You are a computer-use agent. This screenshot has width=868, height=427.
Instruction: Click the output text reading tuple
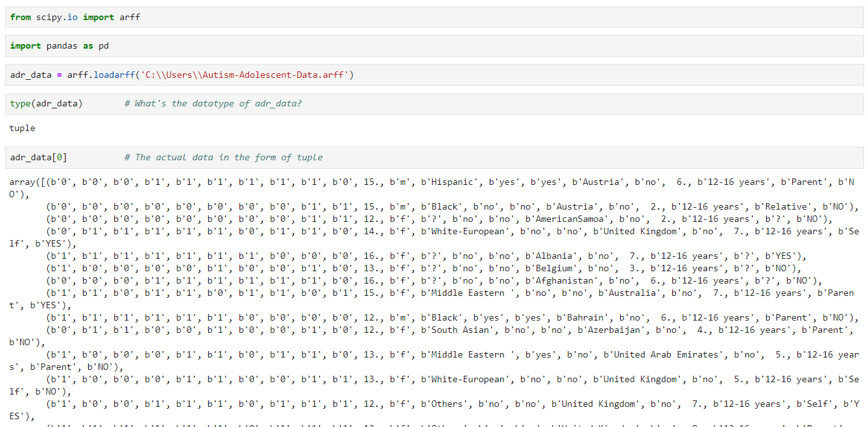point(21,128)
